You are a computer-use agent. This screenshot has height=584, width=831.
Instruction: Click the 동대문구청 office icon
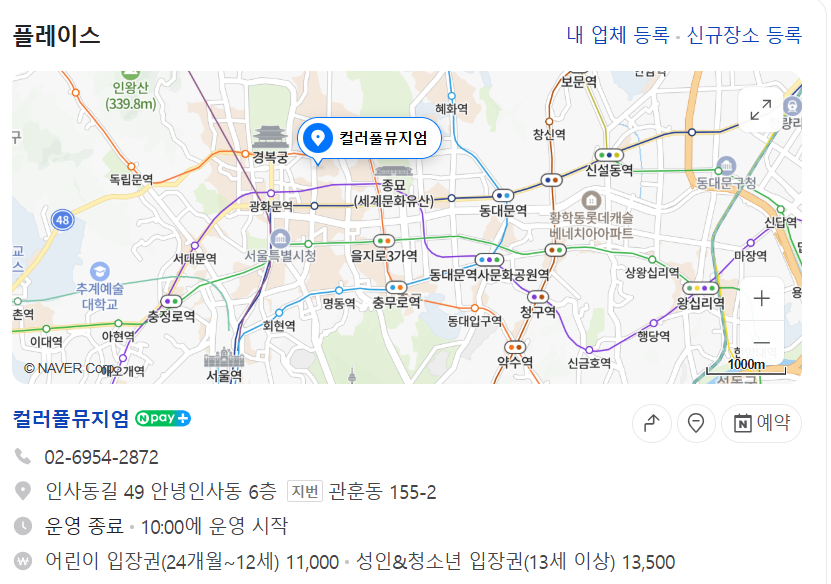tap(726, 166)
